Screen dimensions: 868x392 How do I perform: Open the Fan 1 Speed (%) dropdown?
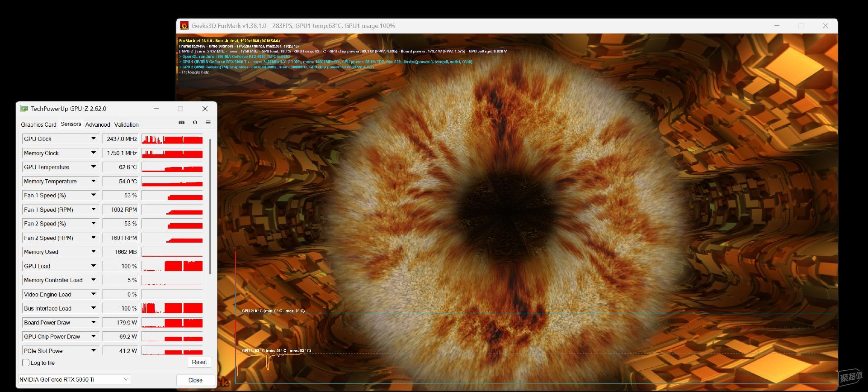click(x=94, y=195)
